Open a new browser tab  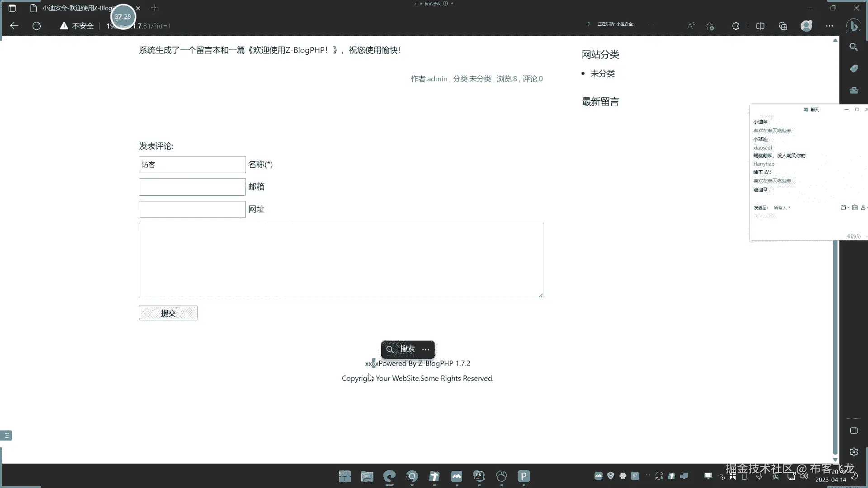[x=155, y=8]
